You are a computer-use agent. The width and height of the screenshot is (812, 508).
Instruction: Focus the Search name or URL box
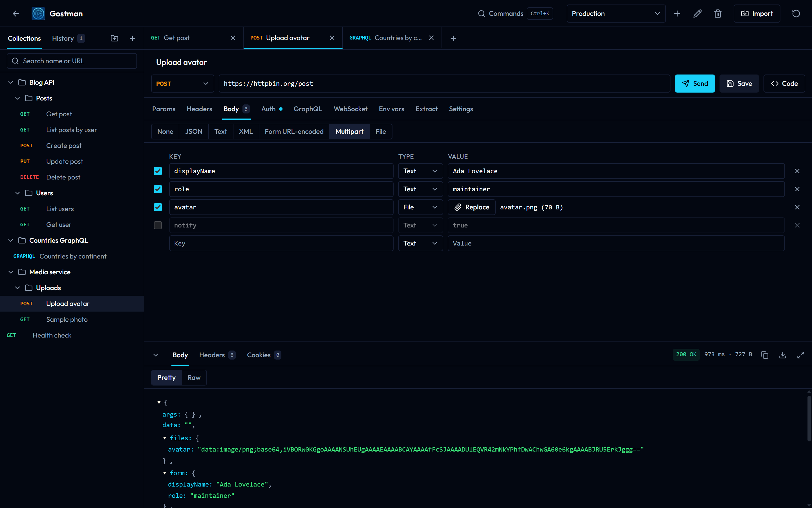click(x=72, y=61)
